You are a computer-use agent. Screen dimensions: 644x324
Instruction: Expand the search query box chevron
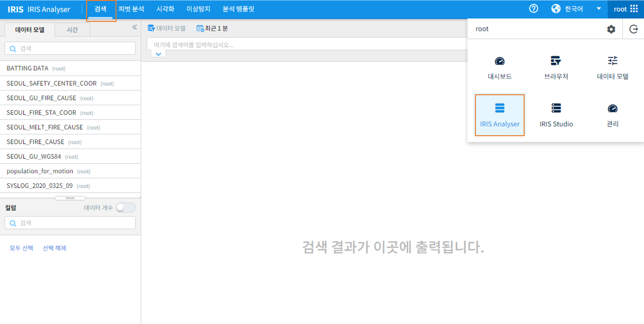pos(158,54)
